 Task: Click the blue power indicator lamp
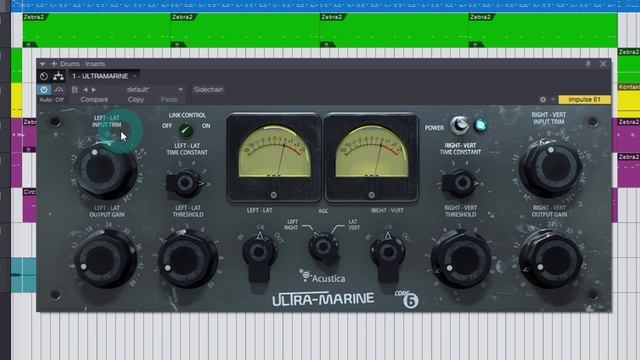pos(480,125)
